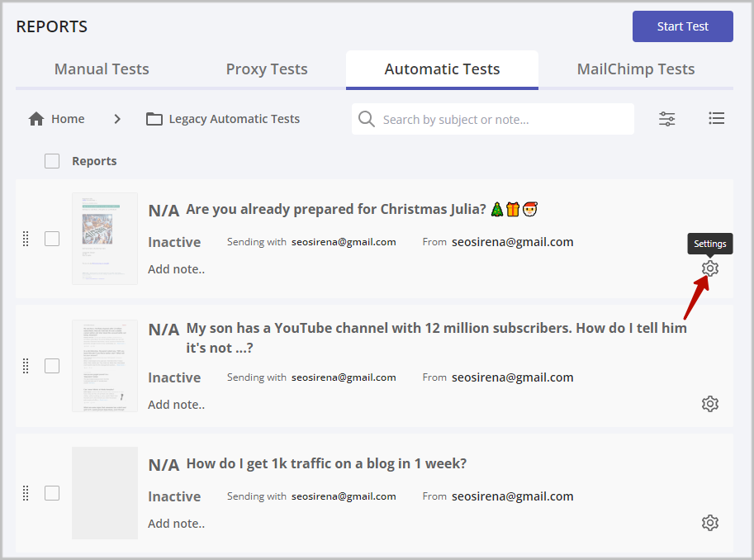Open the Proxy Tests tab
The height and width of the screenshot is (560, 754).
pyautogui.click(x=267, y=69)
